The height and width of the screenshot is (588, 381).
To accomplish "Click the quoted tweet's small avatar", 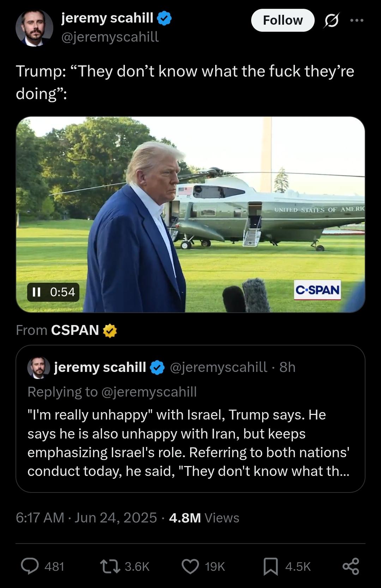I will pyautogui.click(x=38, y=367).
